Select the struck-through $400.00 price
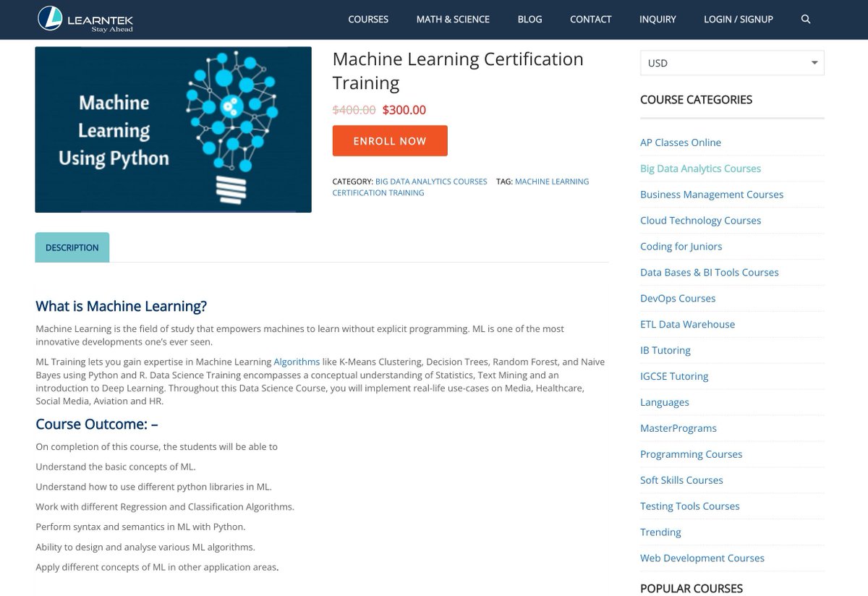Viewport: 868px width, 596px height. (354, 111)
